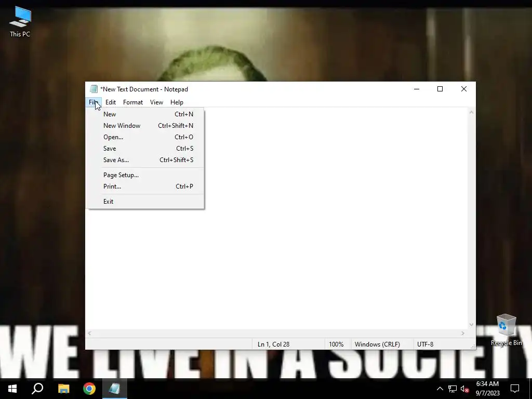This screenshot has height=399, width=532.
Task: Launch Google Chrome from the taskbar
Action: pos(89,389)
